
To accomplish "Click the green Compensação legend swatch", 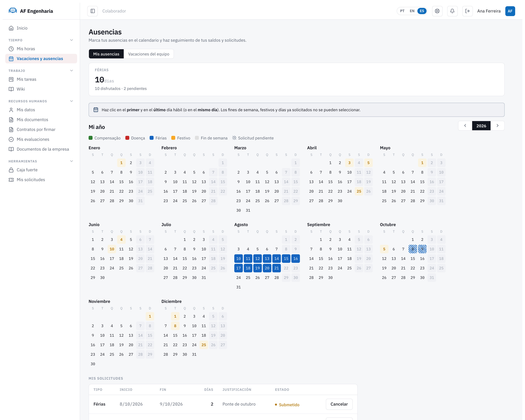I will tap(91, 138).
